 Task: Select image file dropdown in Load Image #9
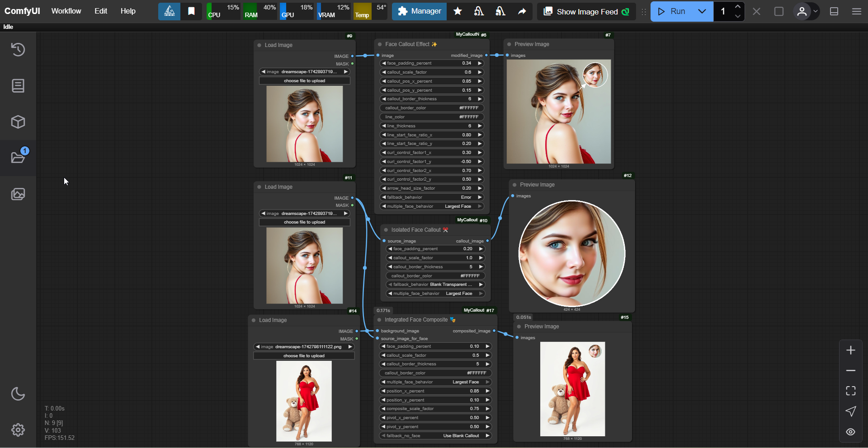coord(304,72)
